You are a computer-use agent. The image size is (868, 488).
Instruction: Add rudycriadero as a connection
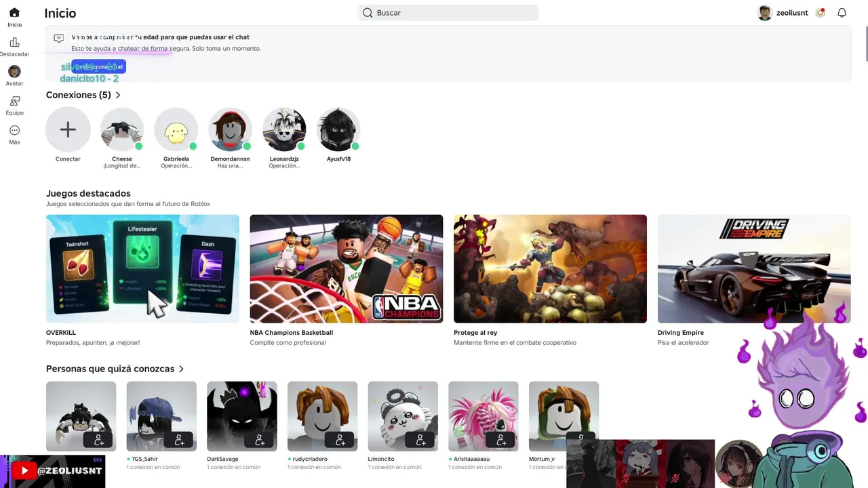tap(340, 440)
